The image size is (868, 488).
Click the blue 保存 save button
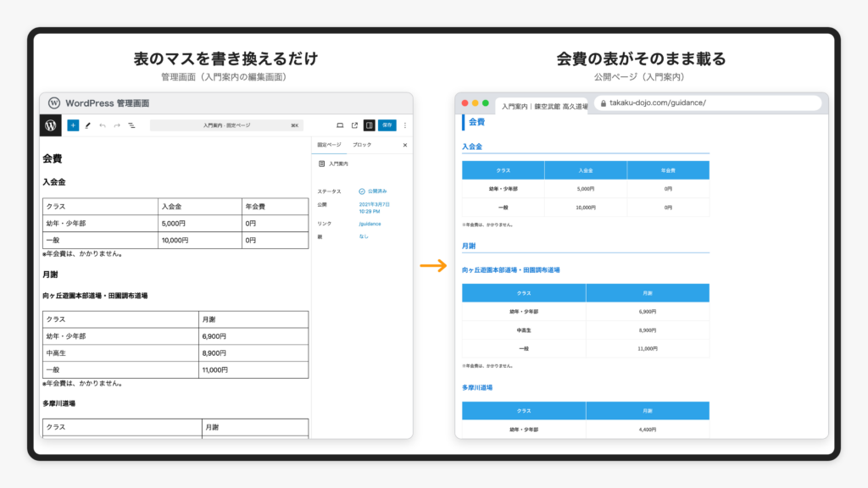click(x=387, y=125)
